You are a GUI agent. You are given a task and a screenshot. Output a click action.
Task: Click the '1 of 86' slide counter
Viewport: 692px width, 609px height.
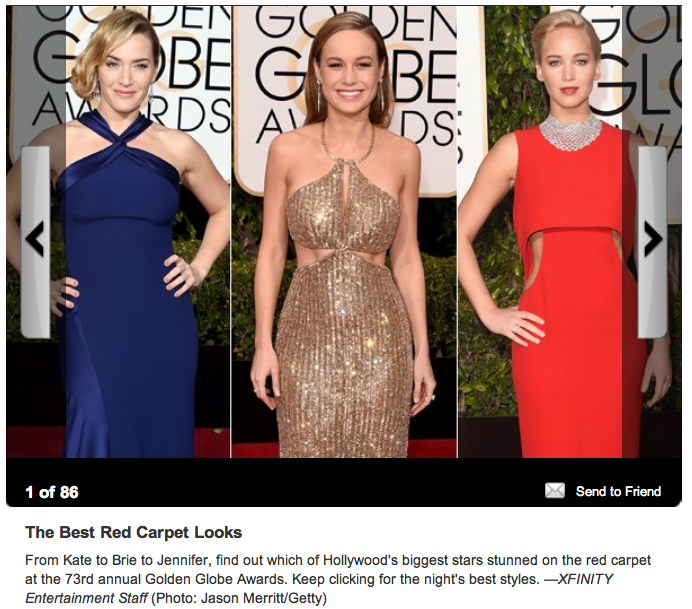coord(52,492)
